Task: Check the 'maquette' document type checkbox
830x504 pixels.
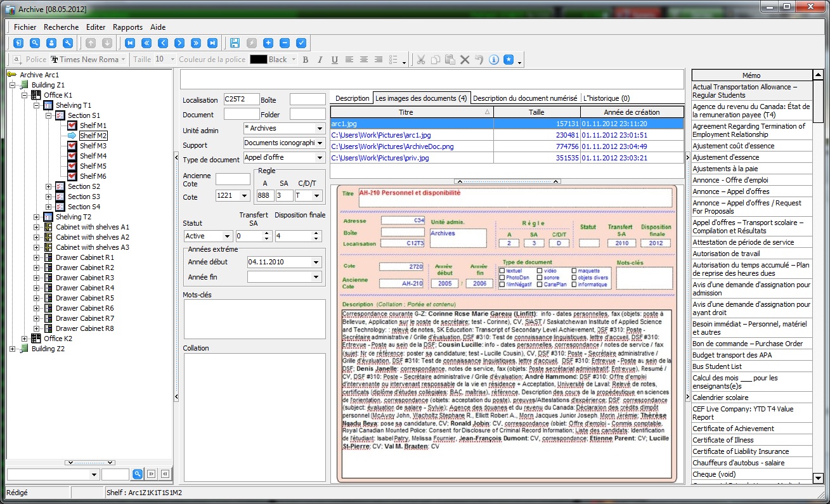Action: point(574,271)
